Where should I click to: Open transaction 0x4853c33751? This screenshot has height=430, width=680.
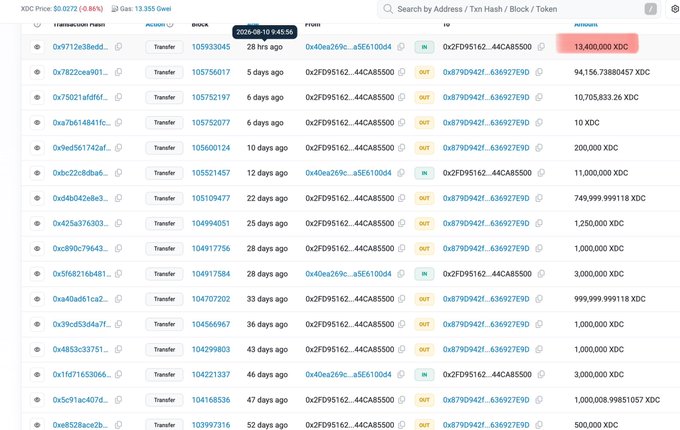pyautogui.click(x=80, y=349)
